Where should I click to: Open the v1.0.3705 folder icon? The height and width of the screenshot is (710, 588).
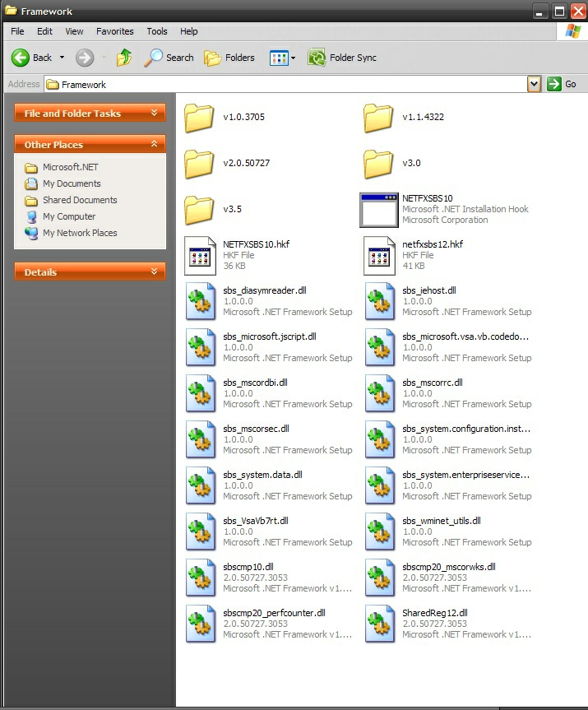(199, 118)
